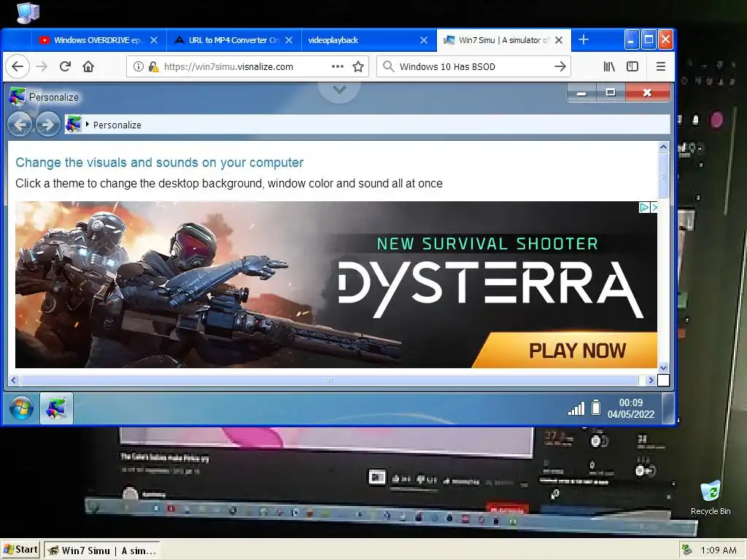747x560 pixels.
Task: Click the horizontal scrollbar thumb
Action: pos(329,380)
